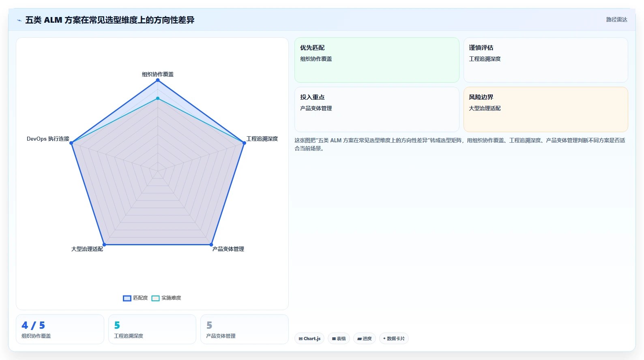
Task: Toggle the 实施难度 legend swatch
Action: point(155,298)
